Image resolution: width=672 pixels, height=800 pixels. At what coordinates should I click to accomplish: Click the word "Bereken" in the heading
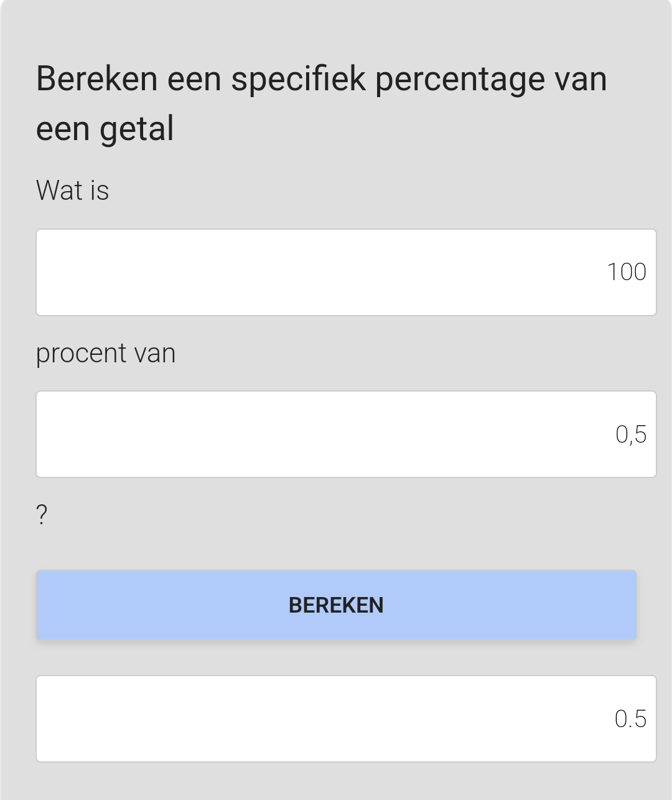pyautogui.click(x=97, y=80)
